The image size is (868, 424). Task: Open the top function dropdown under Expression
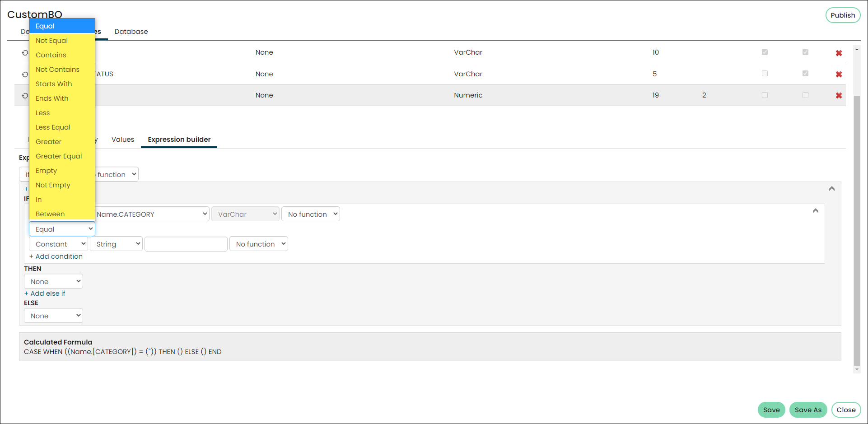pyautogui.click(x=117, y=174)
